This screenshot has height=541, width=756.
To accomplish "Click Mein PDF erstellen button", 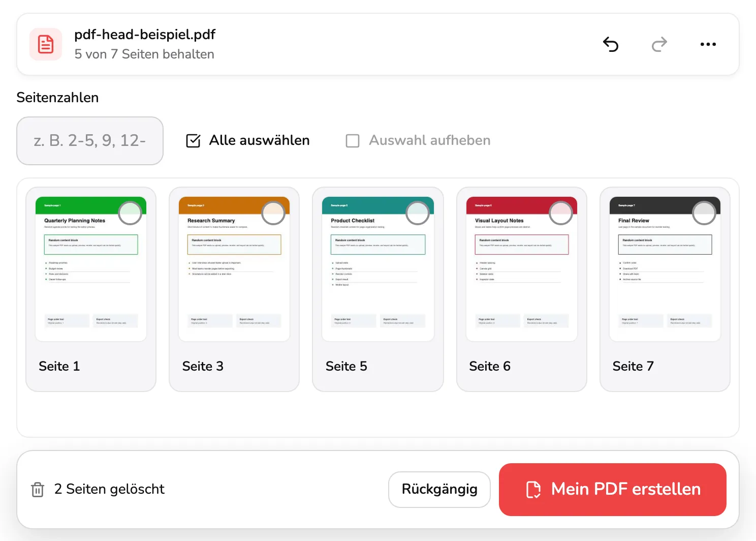I will coord(613,490).
